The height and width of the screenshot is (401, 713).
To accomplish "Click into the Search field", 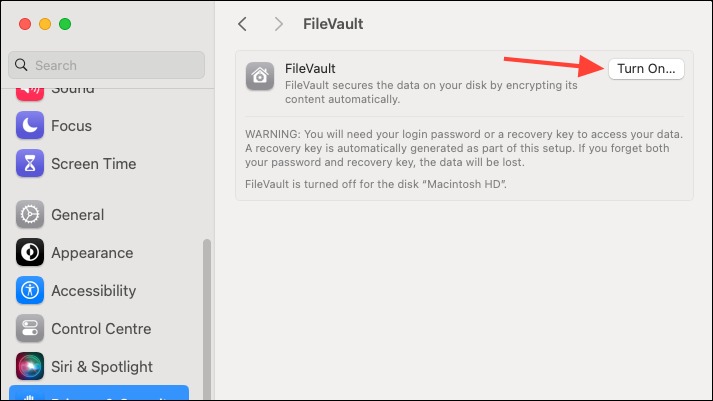I will click(106, 65).
